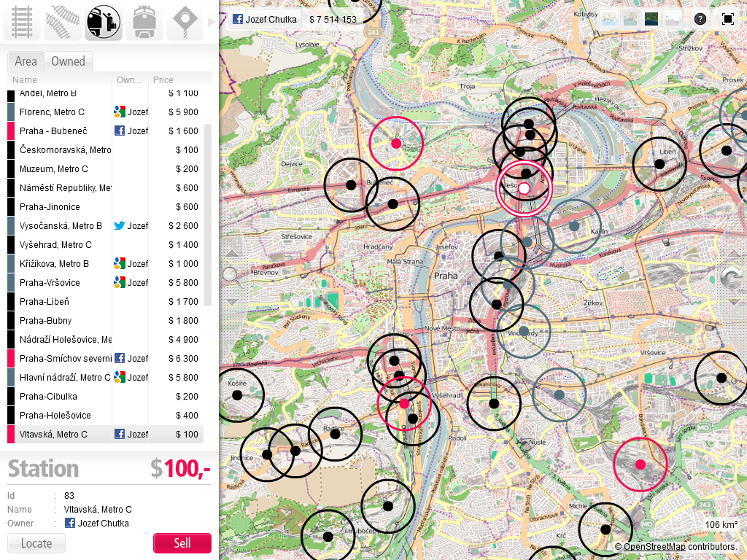Click the zoom-in up arrow on map
The height and width of the screenshot is (560, 747).
(231, 253)
